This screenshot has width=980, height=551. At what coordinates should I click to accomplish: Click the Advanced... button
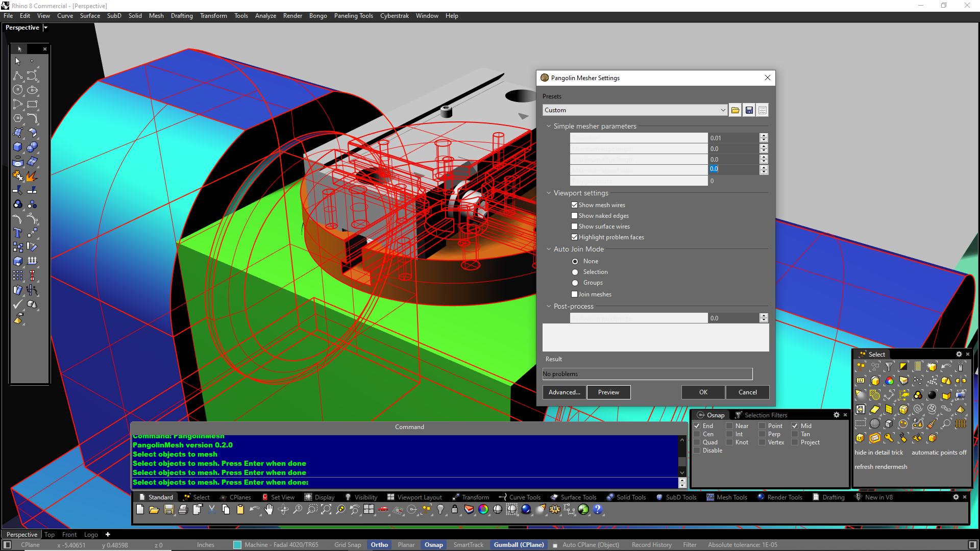564,392
